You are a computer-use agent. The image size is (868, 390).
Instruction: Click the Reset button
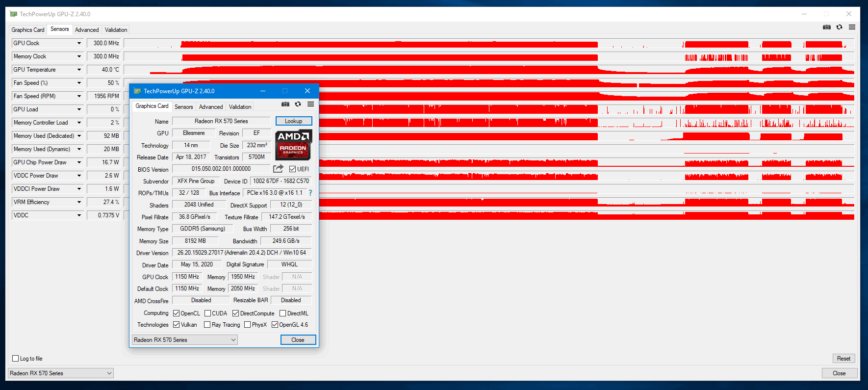coord(844,358)
